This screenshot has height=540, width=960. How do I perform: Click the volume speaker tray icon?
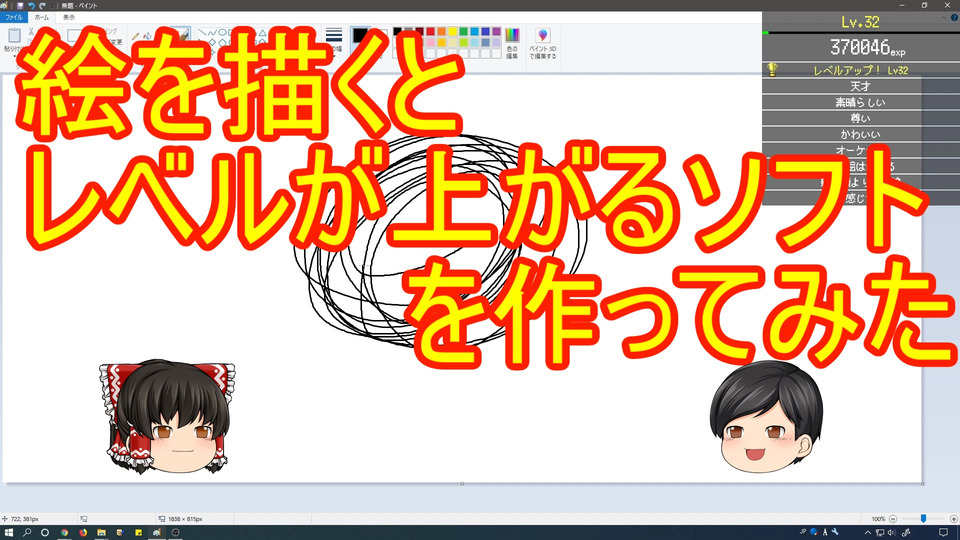(891, 533)
